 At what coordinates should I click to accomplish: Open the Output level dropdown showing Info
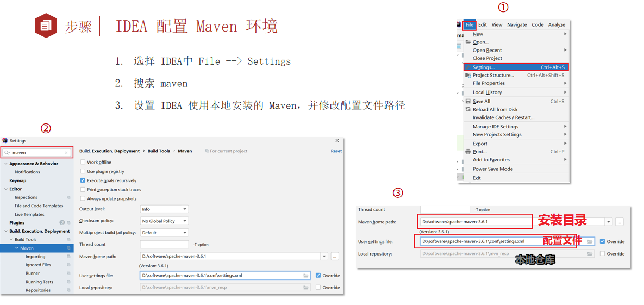coord(164,209)
